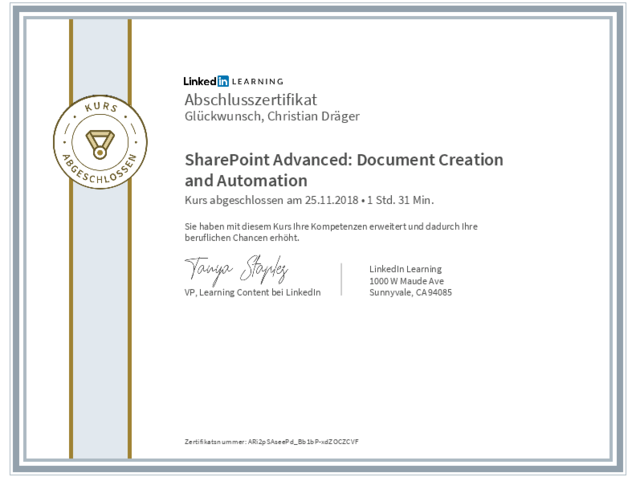Click the course title SharePoint Advanced: Document Creation
Viewport: 636px width, 477px height.
(344, 170)
